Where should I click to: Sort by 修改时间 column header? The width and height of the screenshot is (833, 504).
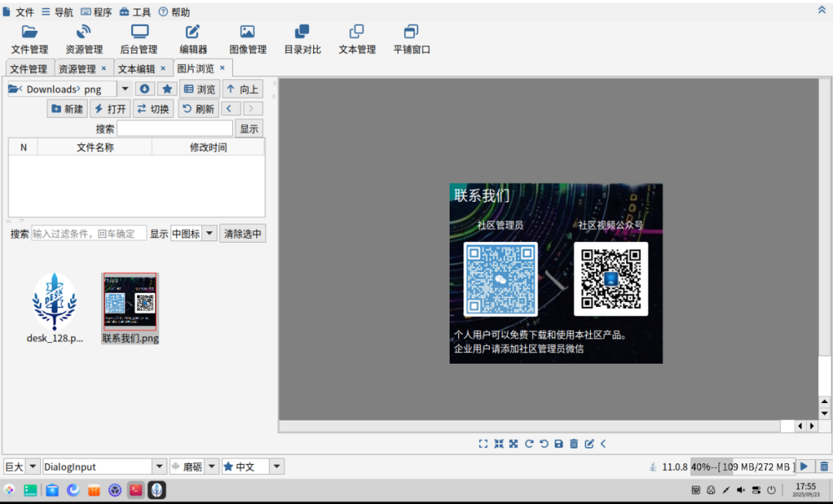tap(208, 147)
